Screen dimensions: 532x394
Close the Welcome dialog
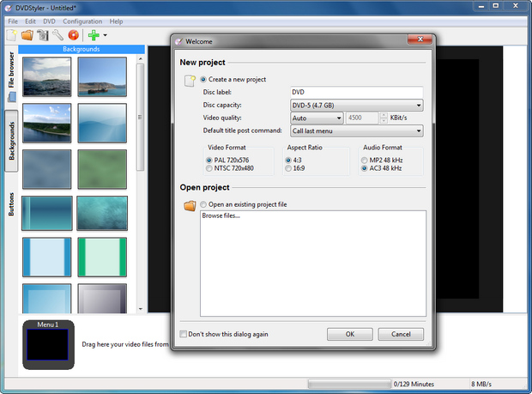click(420, 39)
